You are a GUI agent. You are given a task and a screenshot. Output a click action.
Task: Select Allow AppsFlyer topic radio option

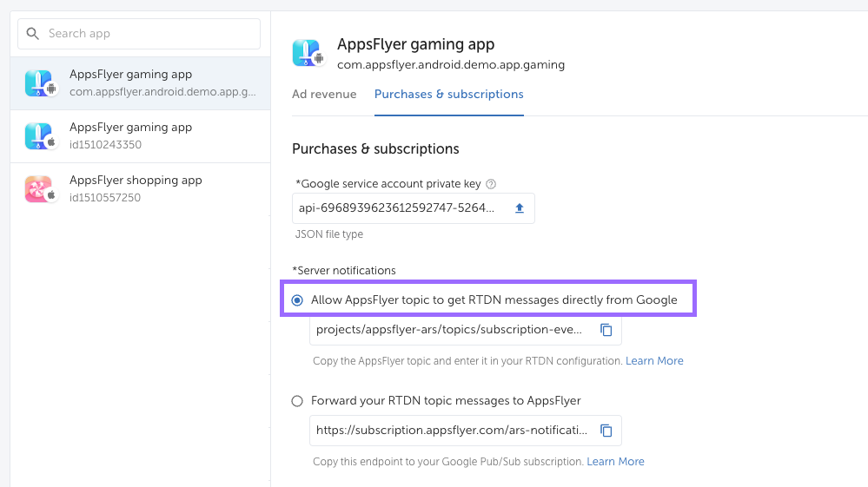pyautogui.click(x=297, y=300)
